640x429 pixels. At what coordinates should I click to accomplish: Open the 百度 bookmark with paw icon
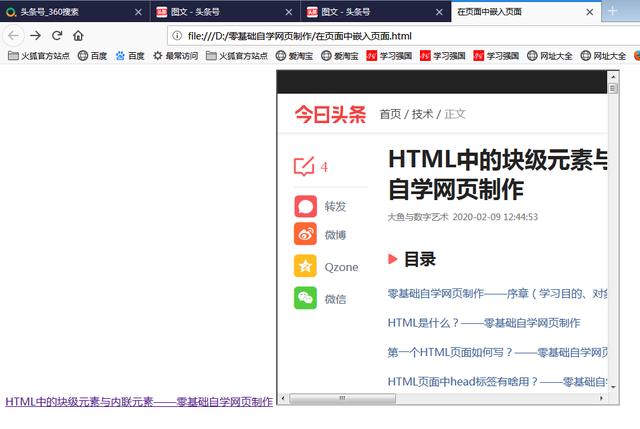(x=130, y=56)
